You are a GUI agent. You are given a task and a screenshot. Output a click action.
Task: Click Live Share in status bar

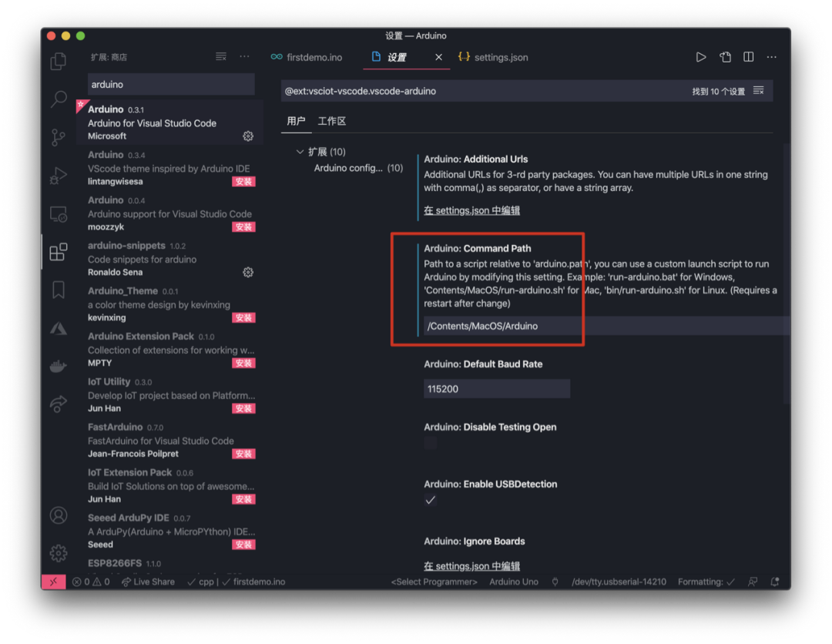[x=148, y=582]
